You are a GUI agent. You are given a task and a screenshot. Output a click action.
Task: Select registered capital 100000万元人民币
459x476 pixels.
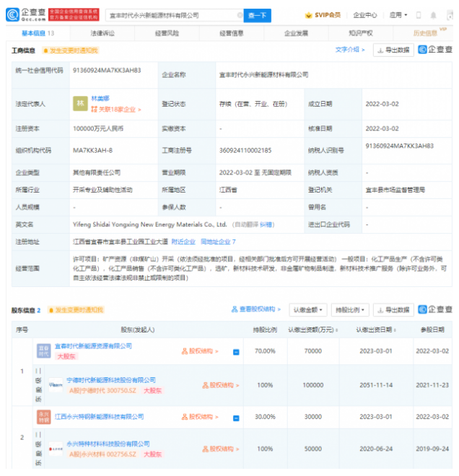[98, 128]
